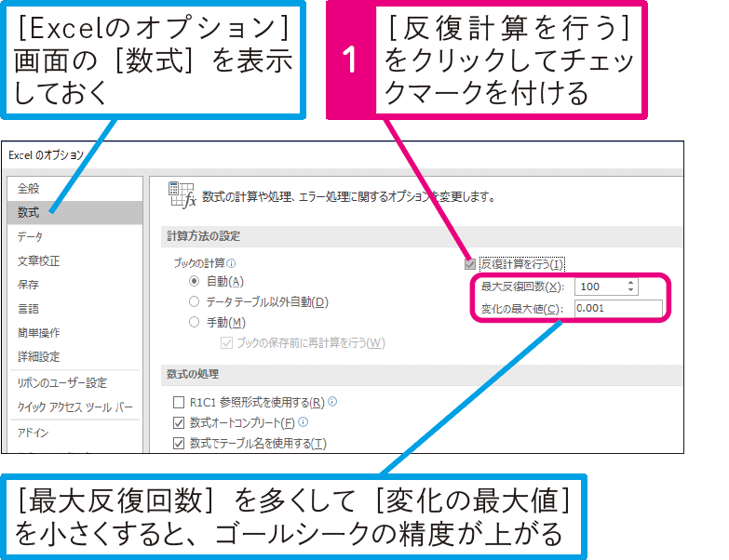Click the 最大反復回数(X): label
729x560 pixels.
pos(522,287)
